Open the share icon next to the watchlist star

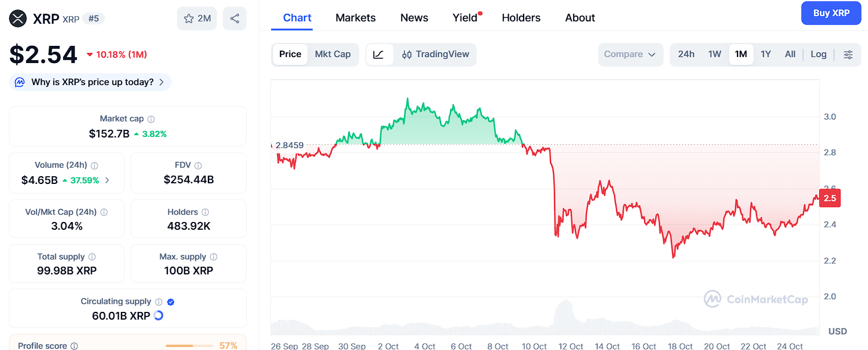click(234, 18)
